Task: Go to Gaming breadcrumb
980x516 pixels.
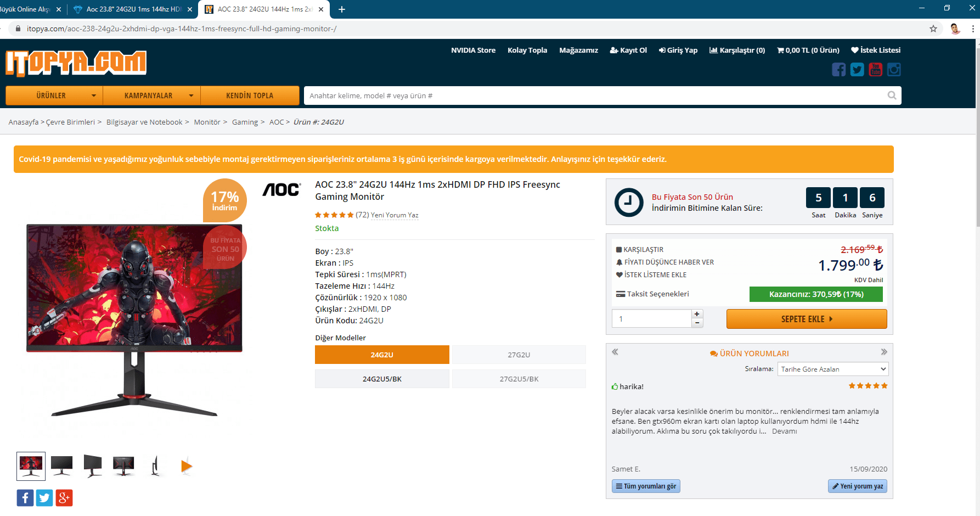Action: 245,122
